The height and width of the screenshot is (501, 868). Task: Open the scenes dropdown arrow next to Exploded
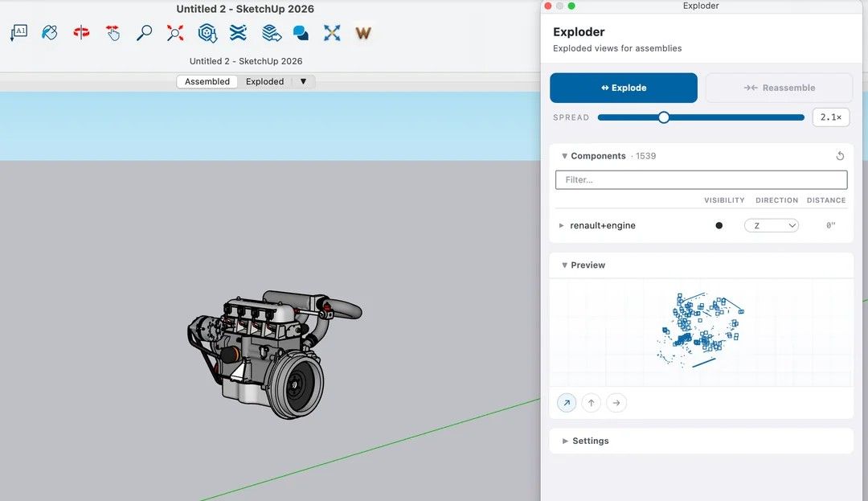pos(303,81)
